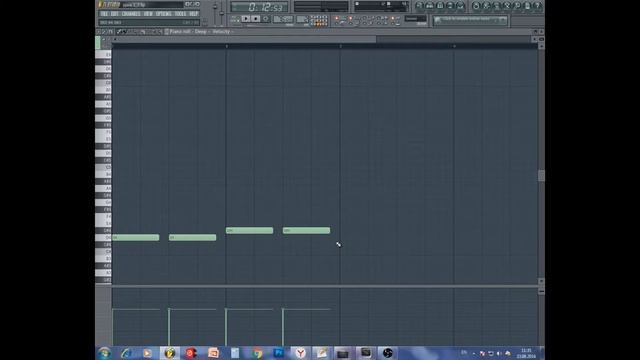
Task: Open the Velocity target control selector
Action: point(221,31)
